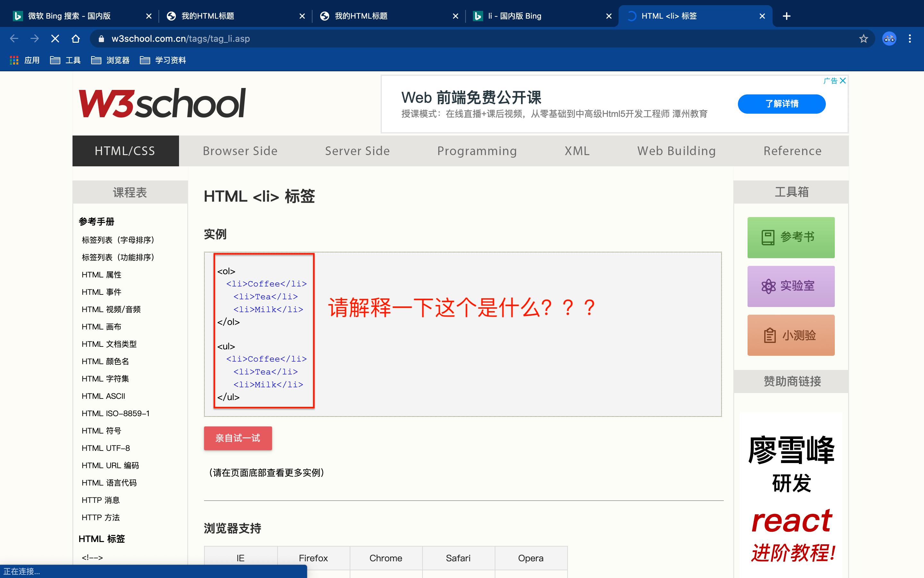Open the 浏览器 bookmark folder
This screenshot has height=578, width=924.
[x=110, y=60]
